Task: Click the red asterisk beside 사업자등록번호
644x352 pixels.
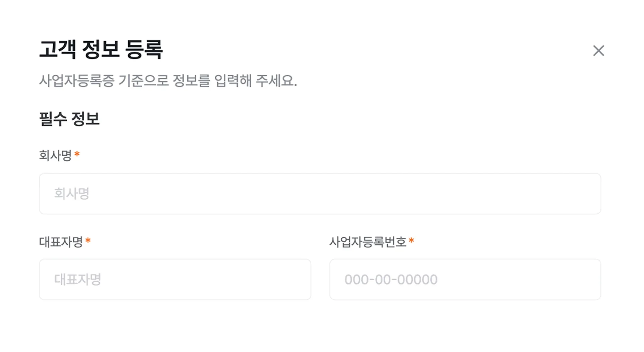Action: click(413, 241)
